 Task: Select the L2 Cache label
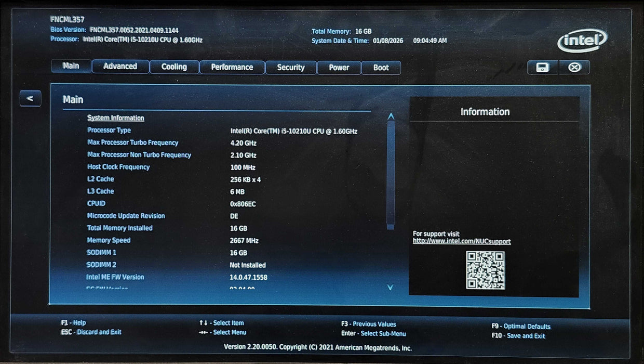point(101,179)
